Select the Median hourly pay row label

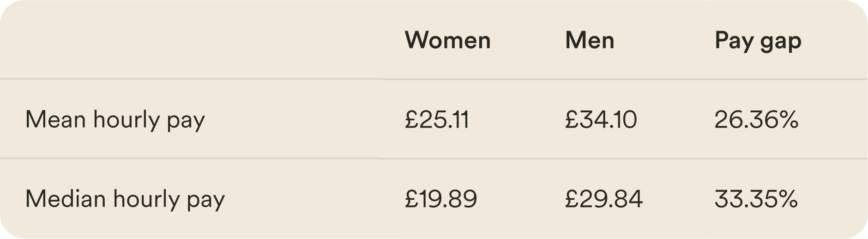(125, 199)
